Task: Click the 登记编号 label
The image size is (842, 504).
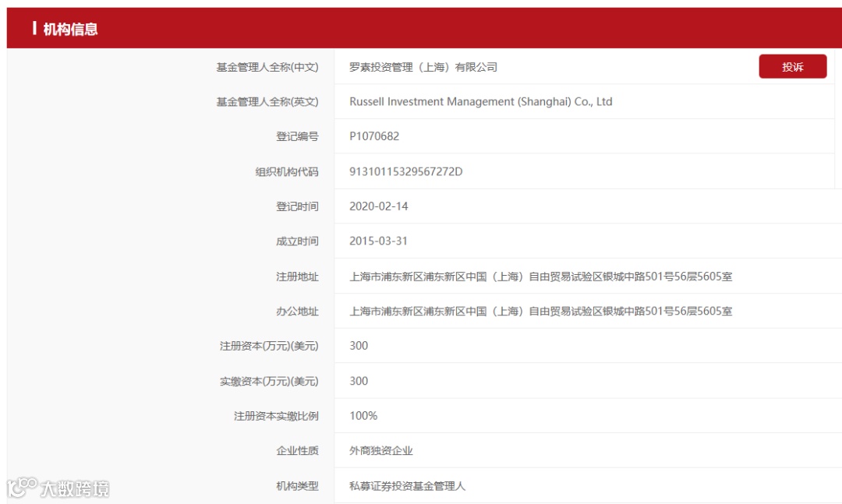Action: 298,136
